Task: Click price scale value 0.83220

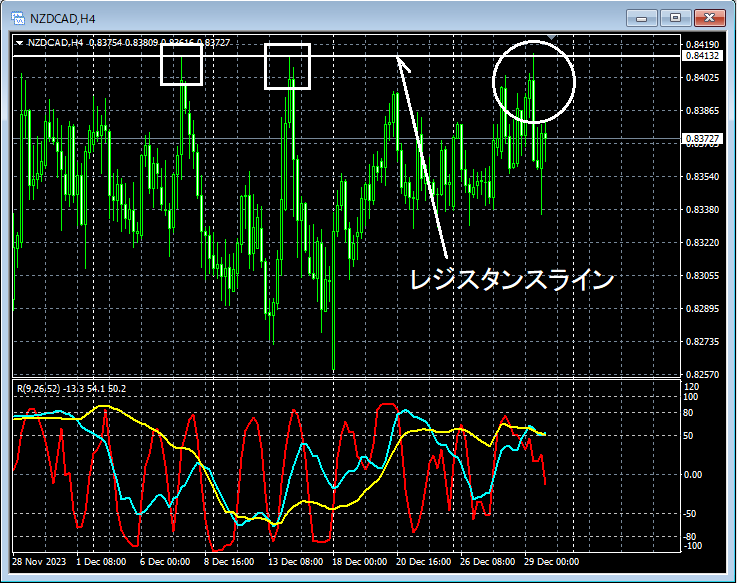Action: coord(703,243)
